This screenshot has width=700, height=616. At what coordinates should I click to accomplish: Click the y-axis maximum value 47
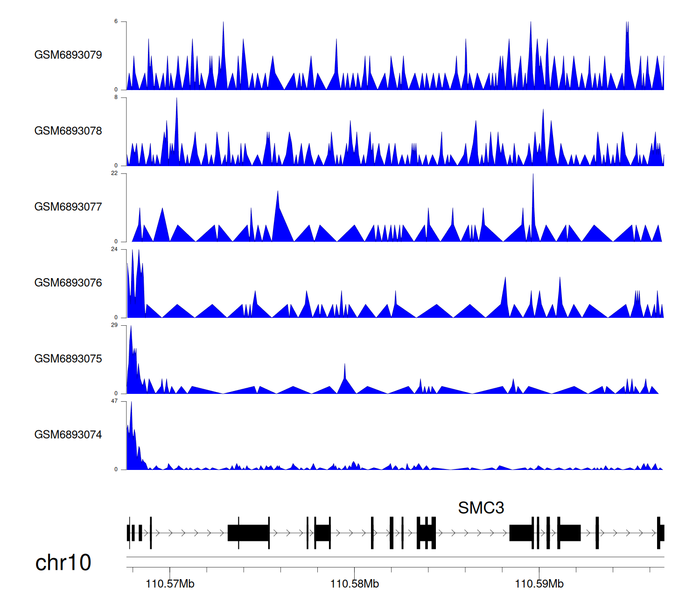coord(114,401)
